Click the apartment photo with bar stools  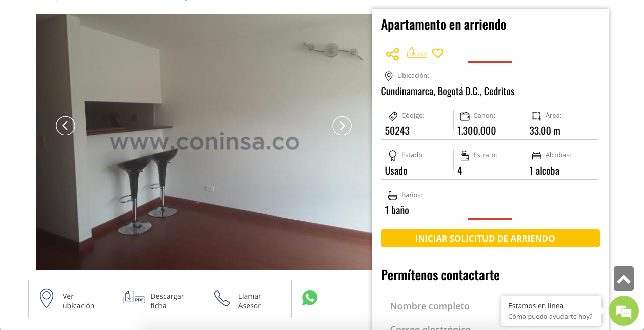click(204, 142)
